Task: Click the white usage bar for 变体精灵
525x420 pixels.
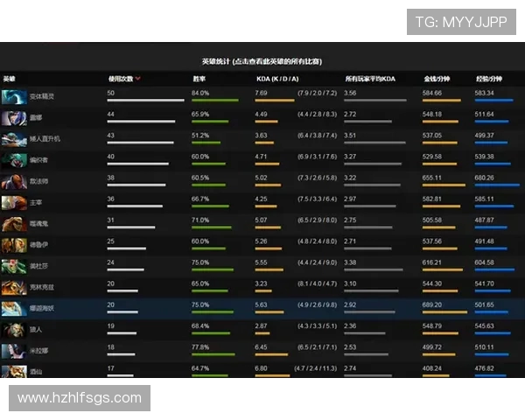Action: click(x=145, y=100)
